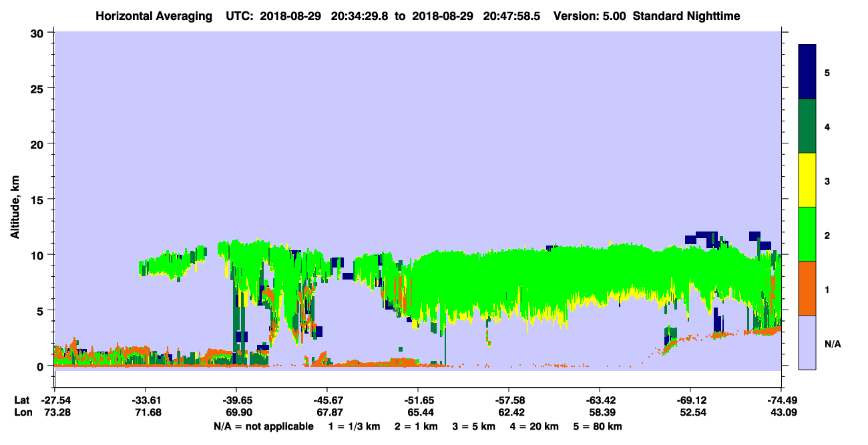Click the lavender N/A colorbar segment
Image resolution: width=868 pixels, height=445 pixels.
(807, 342)
